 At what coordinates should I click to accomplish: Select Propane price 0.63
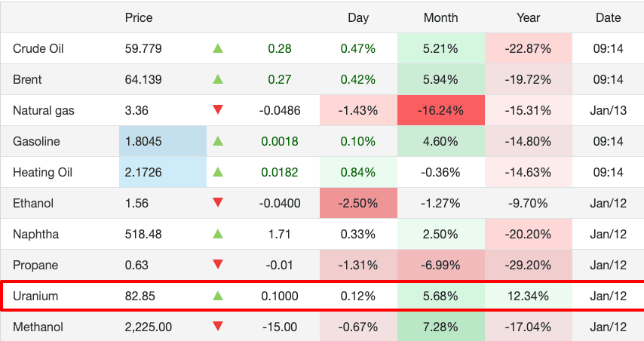click(136, 265)
